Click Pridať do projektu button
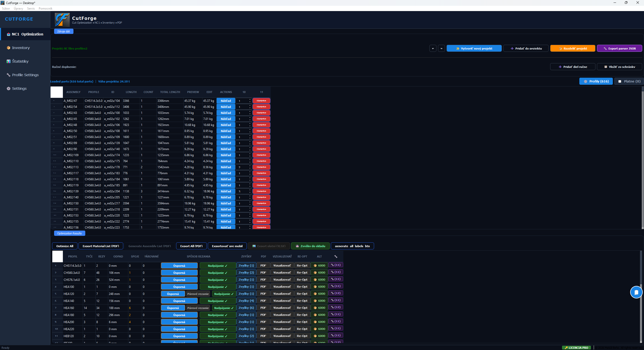 526,49
